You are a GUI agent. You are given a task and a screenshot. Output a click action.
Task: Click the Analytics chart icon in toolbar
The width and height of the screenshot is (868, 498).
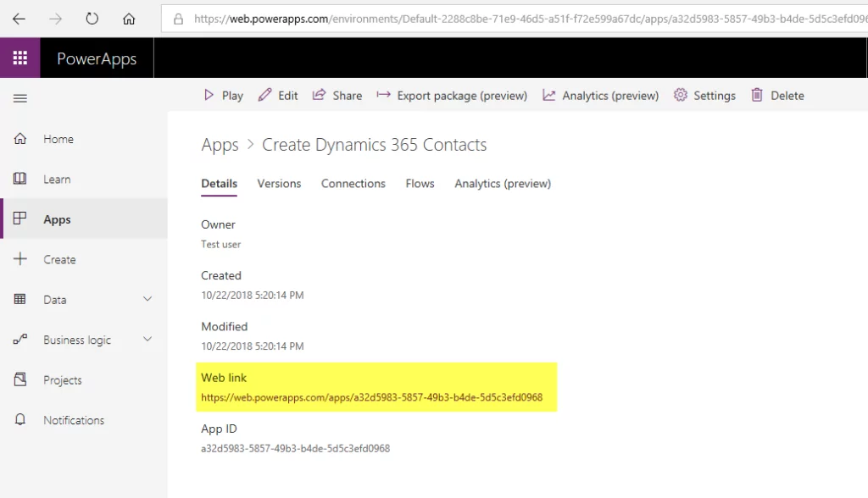548,95
